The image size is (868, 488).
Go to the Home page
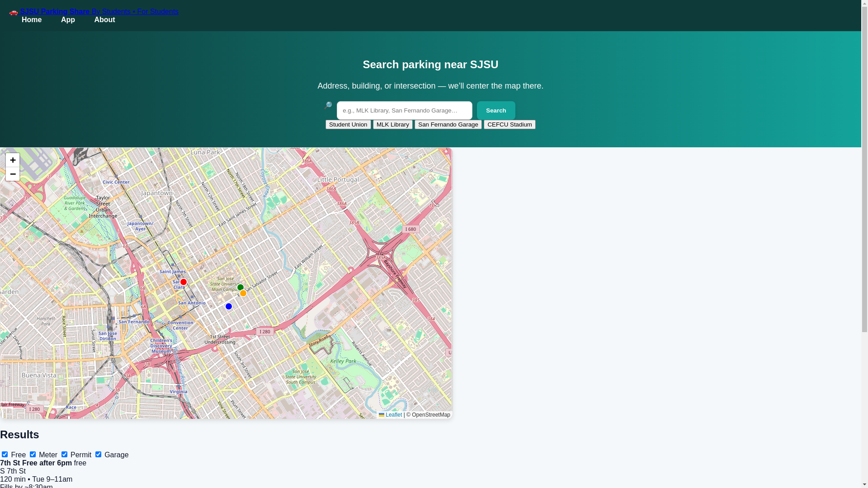click(32, 20)
